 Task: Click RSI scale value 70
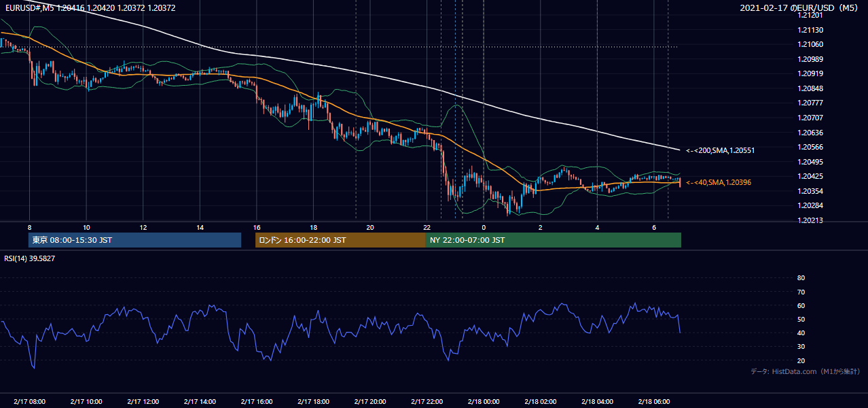pyautogui.click(x=801, y=292)
